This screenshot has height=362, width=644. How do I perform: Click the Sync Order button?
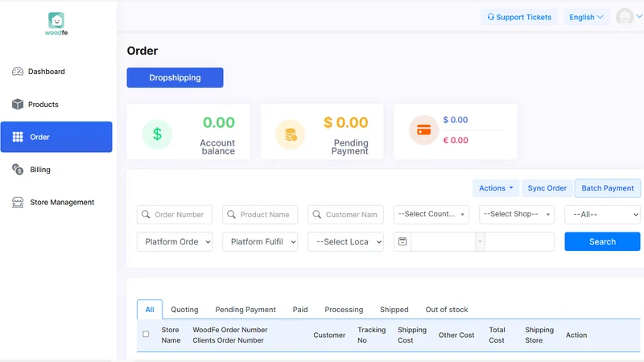(x=547, y=188)
